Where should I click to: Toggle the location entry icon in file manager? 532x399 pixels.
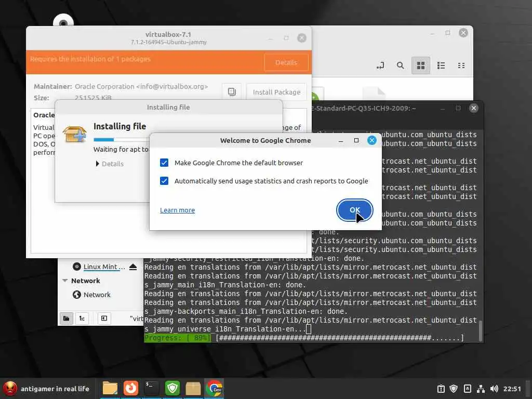click(380, 65)
